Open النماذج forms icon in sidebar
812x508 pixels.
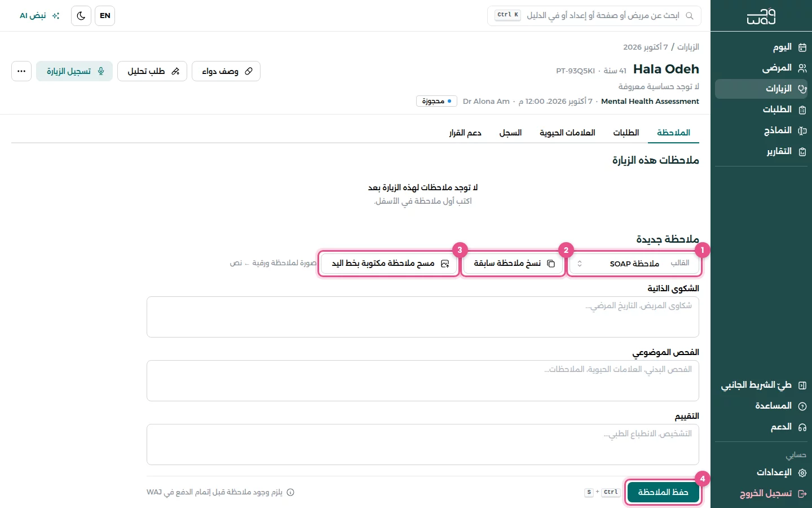[x=802, y=131]
